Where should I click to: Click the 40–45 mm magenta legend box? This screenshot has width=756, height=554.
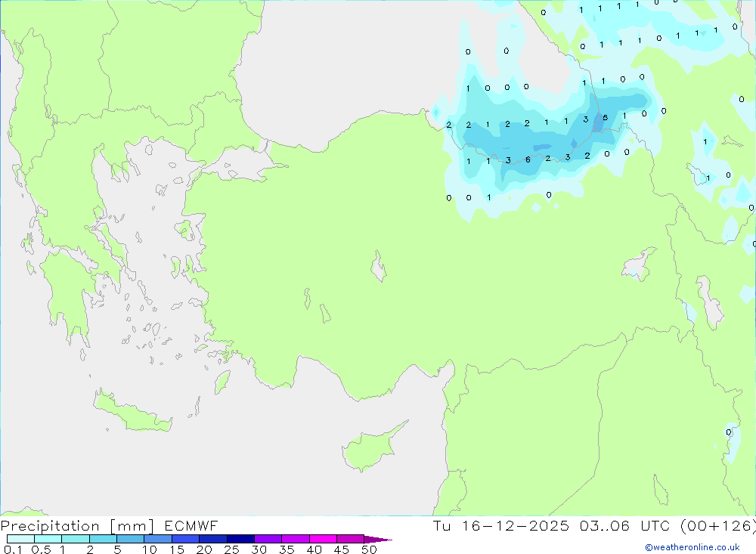[x=323, y=539]
